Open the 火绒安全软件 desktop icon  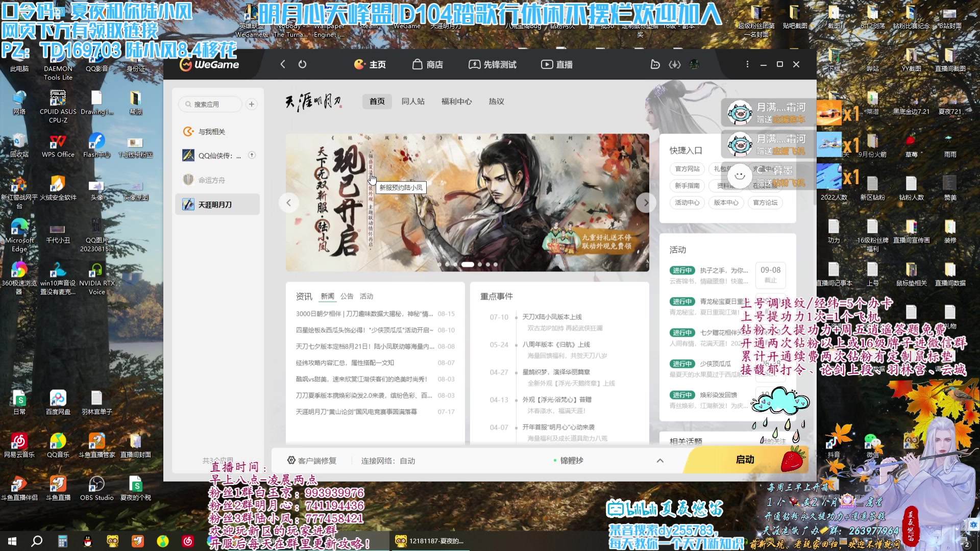58,188
